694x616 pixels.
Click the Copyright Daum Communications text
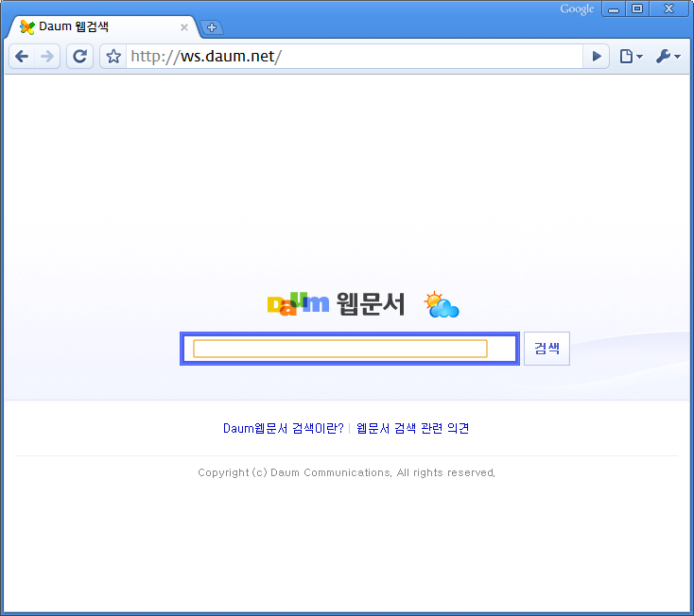coord(347,472)
